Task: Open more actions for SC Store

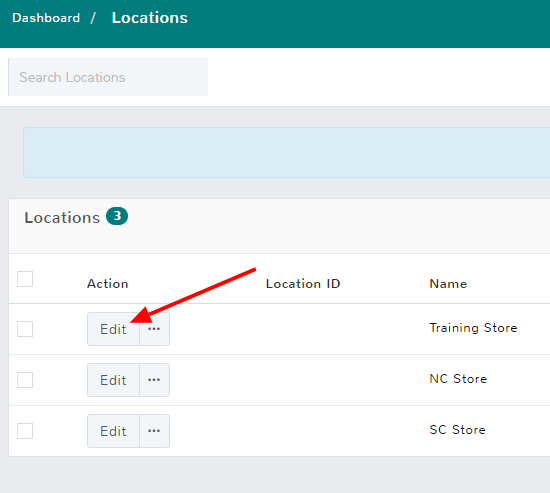Action: click(x=154, y=431)
